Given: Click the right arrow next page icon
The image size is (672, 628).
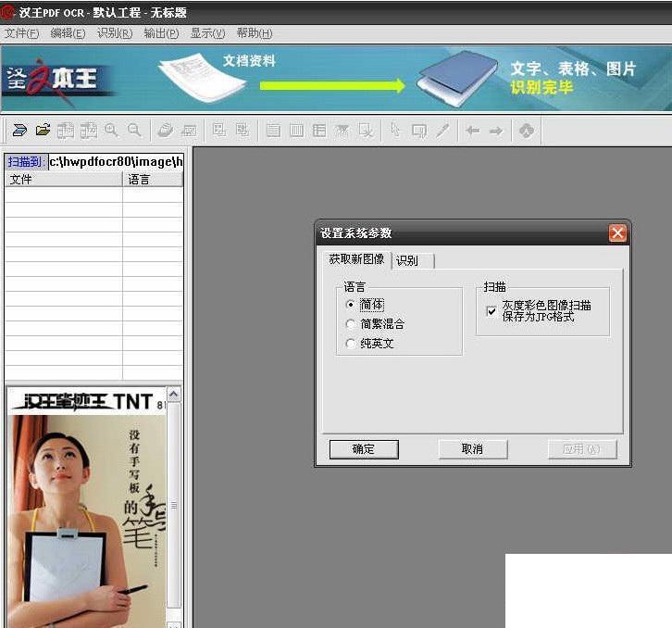Looking at the screenshot, I should click(496, 131).
